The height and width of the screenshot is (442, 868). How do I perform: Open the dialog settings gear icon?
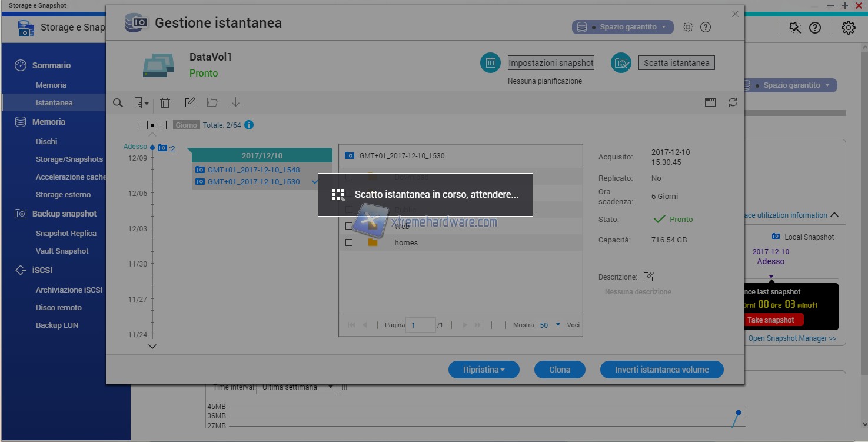click(x=687, y=27)
